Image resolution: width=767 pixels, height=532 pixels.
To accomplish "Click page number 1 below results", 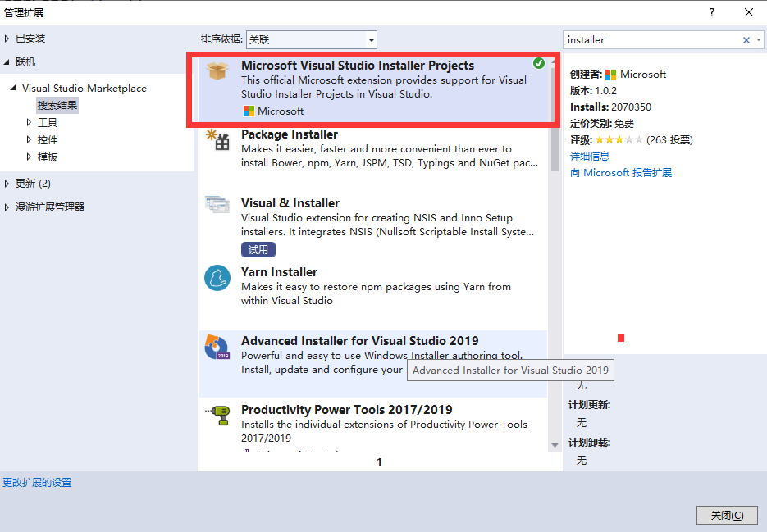I will [379, 462].
